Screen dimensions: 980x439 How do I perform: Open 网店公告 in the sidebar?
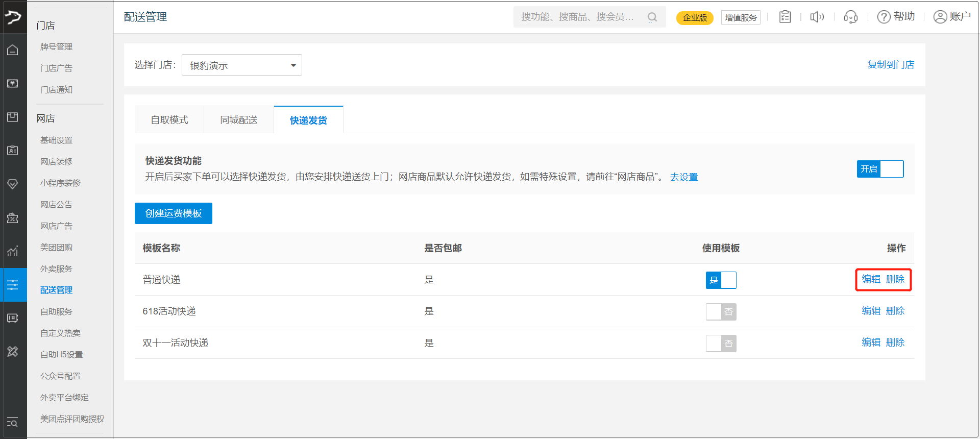coord(57,204)
